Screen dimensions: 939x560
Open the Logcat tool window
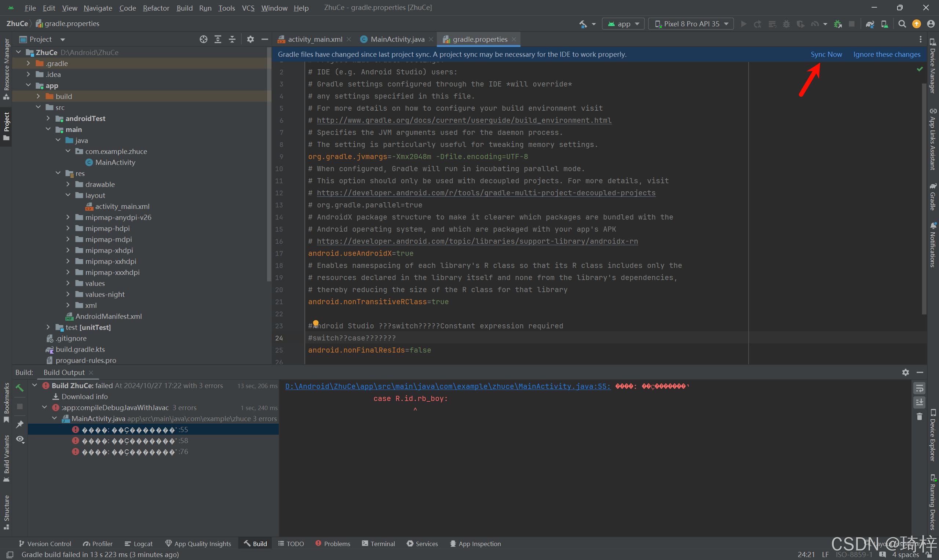coord(138,544)
